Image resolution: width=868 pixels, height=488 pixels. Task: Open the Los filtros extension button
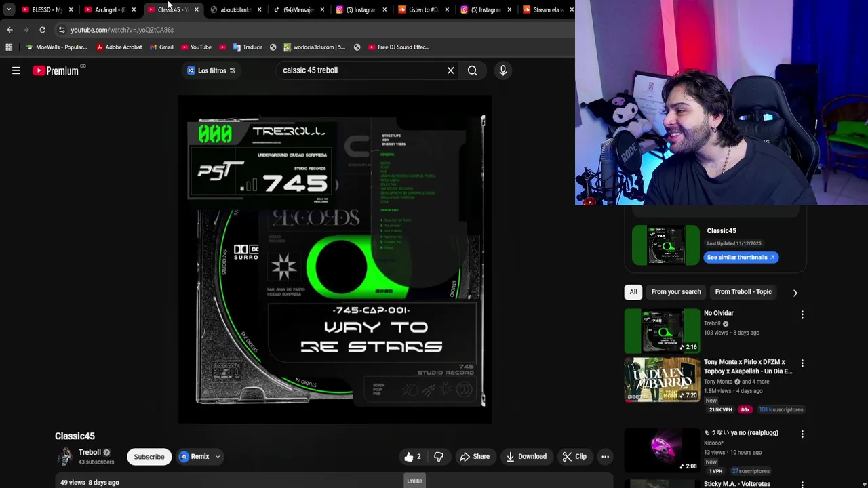coord(211,70)
